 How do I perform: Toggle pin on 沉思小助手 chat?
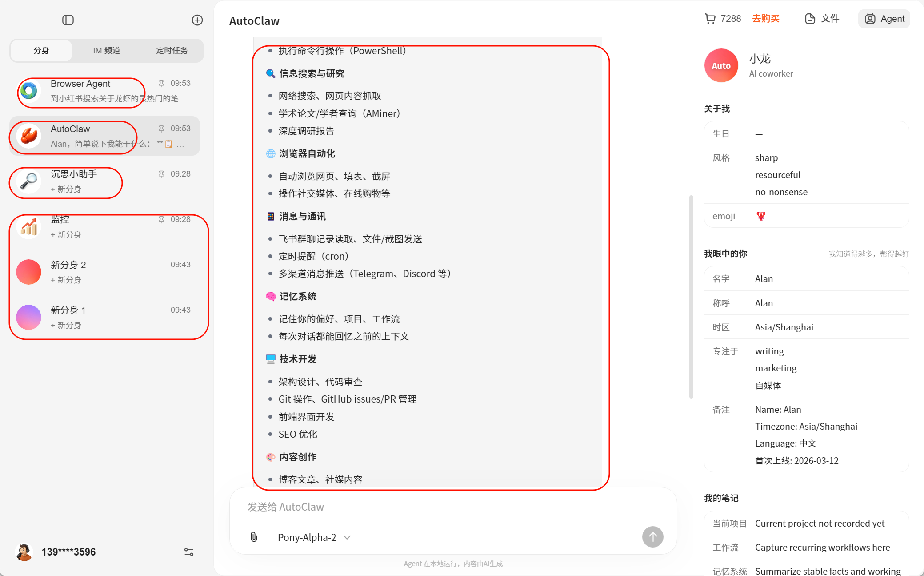pos(161,174)
